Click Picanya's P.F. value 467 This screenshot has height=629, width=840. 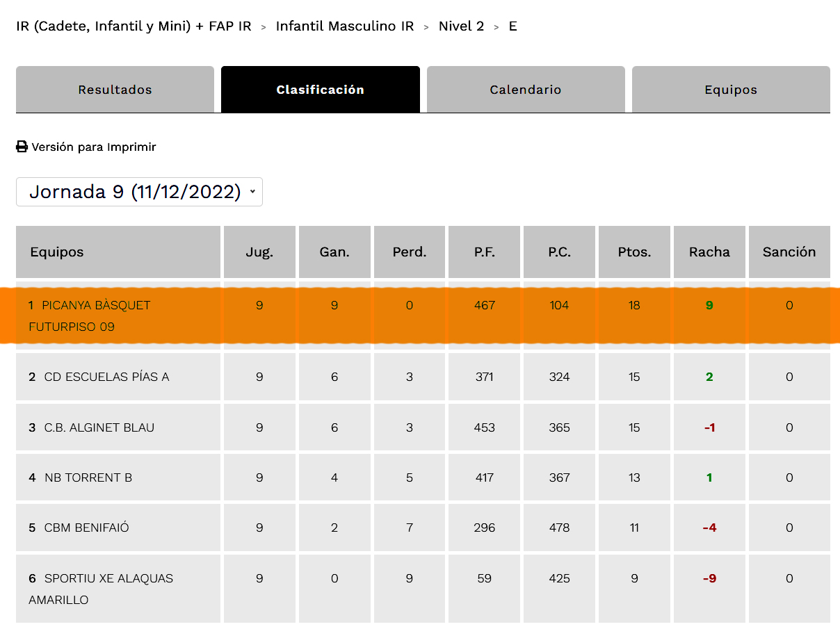click(485, 305)
